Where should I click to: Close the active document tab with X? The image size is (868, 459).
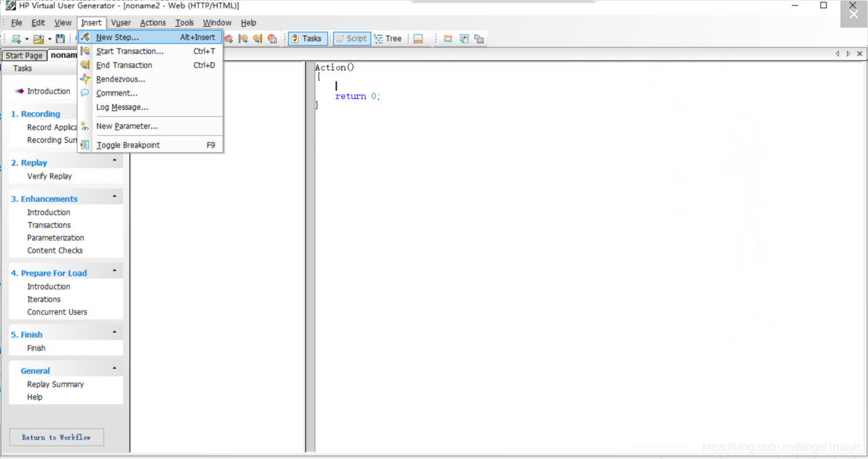[x=860, y=53]
